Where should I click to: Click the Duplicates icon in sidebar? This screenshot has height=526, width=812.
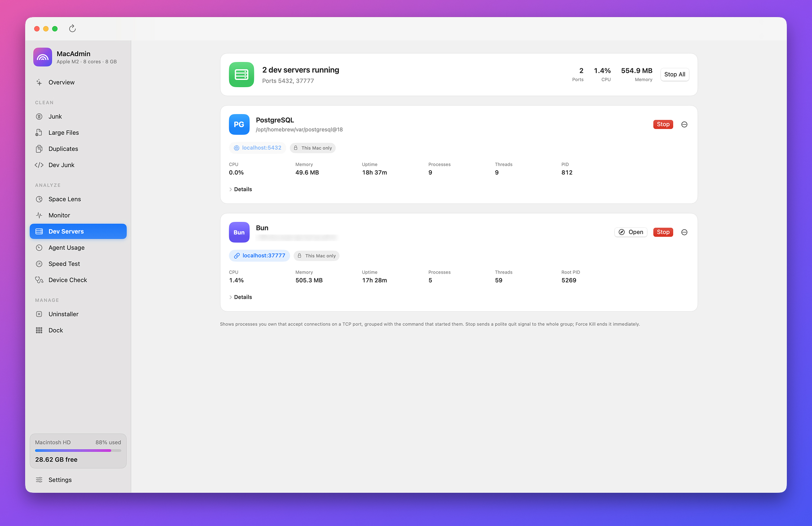click(39, 149)
